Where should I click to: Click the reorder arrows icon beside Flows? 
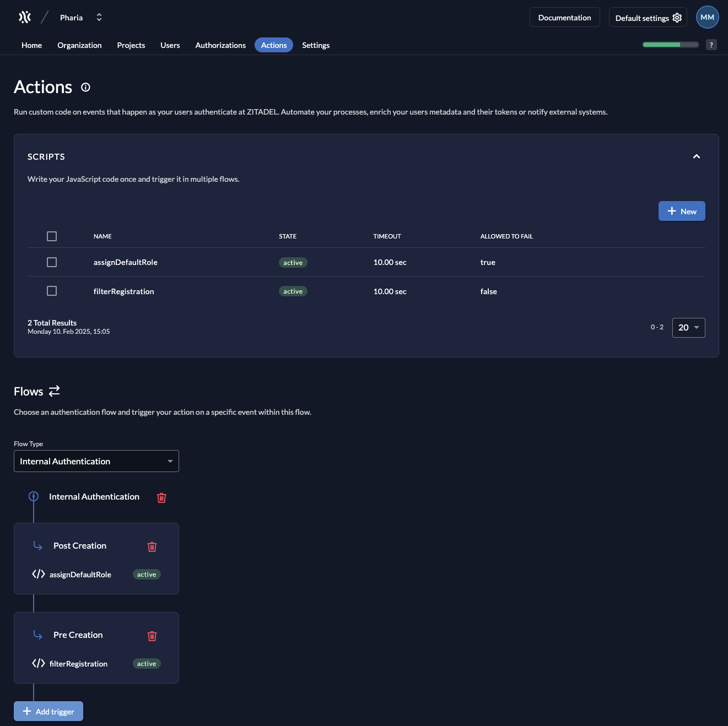pyautogui.click(x=54, y=391)
